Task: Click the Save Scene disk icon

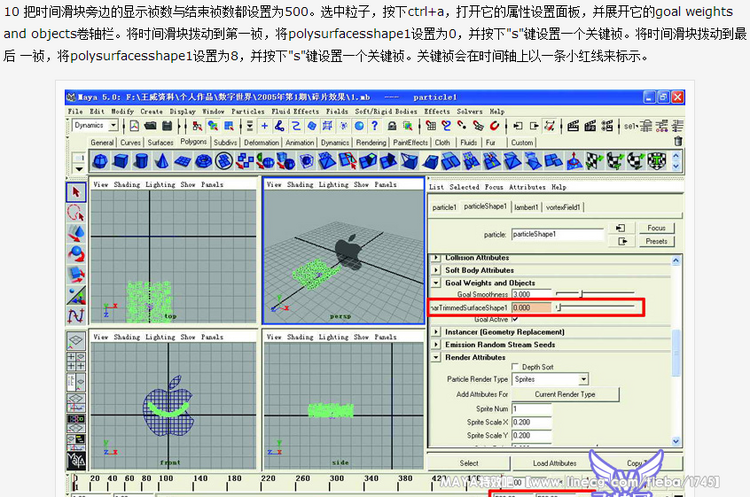Action: (x=167, y=126)
